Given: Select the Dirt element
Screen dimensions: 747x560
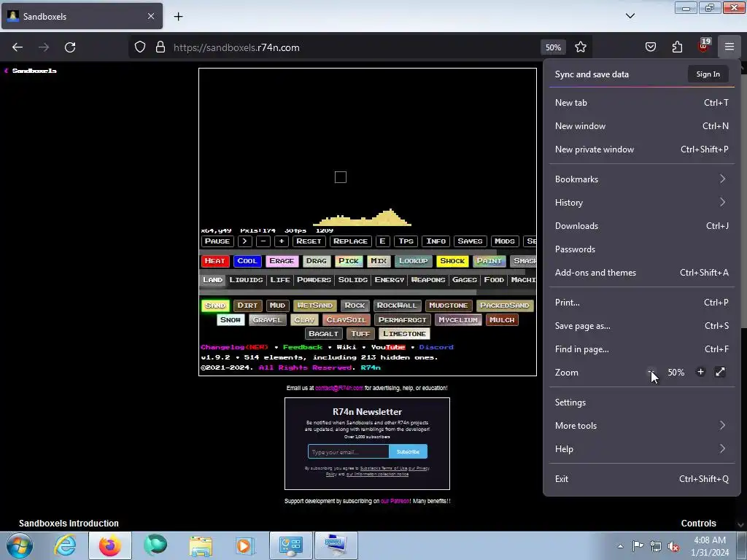Looking at the screenshot, I should tap(247, 306).
